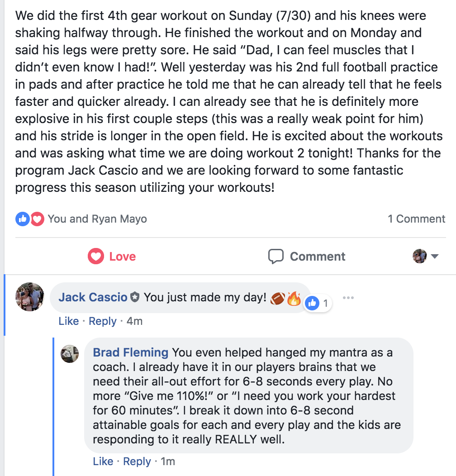Open the three-dot comment options menu

(x=348, y=298)
